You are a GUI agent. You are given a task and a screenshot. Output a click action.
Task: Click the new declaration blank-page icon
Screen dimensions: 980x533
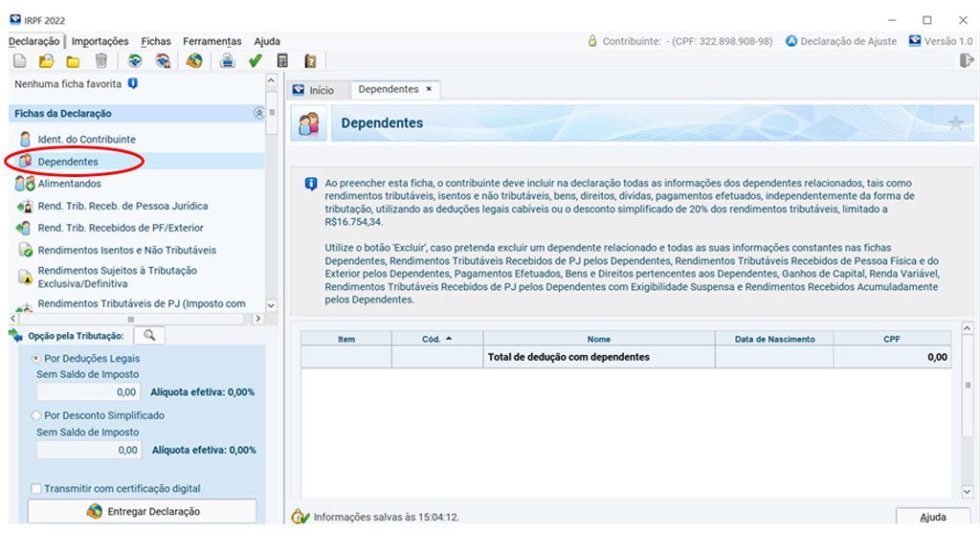[20, 60]
